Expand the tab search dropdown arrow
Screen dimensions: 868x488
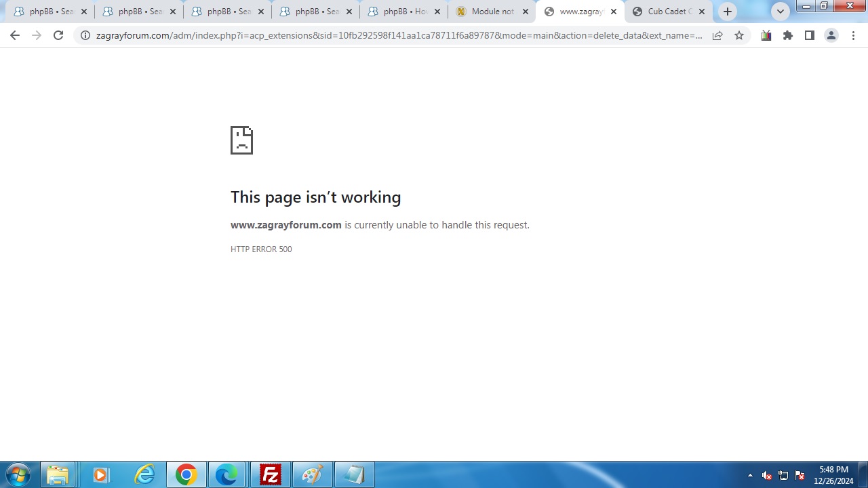(781, 12)
